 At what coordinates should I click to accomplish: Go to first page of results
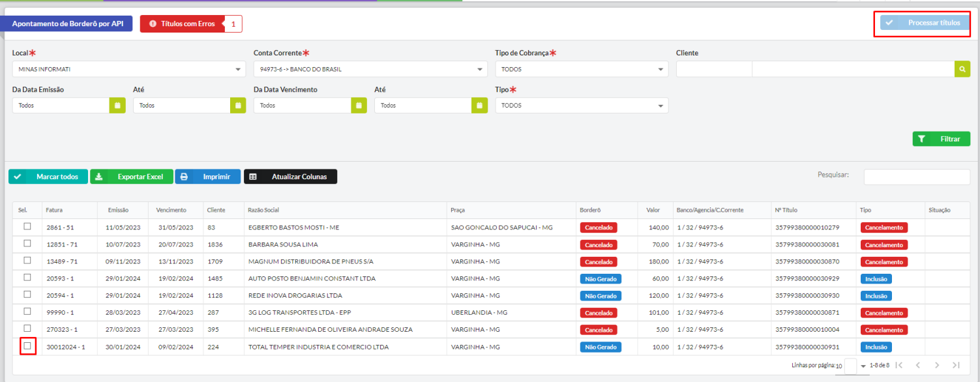[898, 365]
